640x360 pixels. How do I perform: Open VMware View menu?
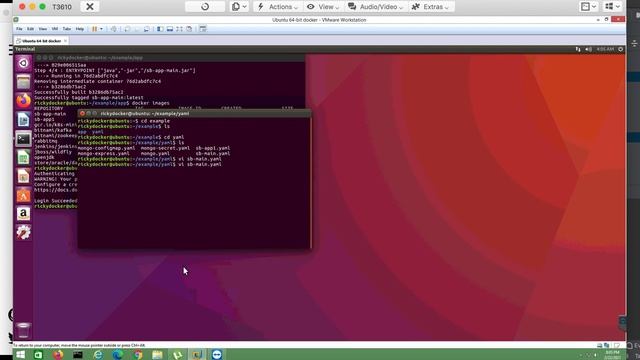point(42,29)
